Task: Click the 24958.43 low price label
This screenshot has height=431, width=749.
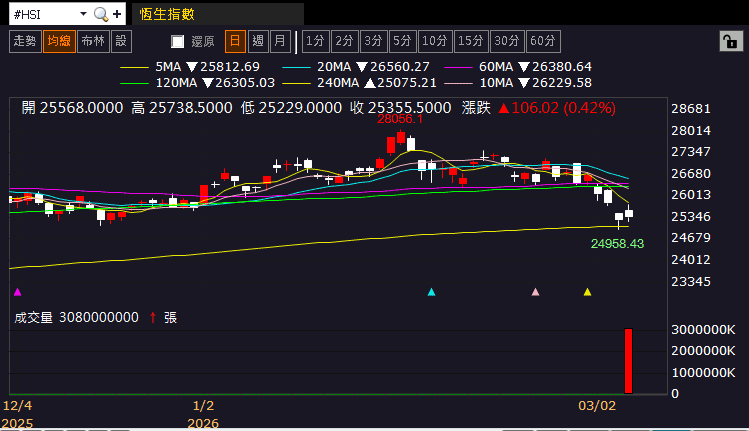Action: pos(617,244)
